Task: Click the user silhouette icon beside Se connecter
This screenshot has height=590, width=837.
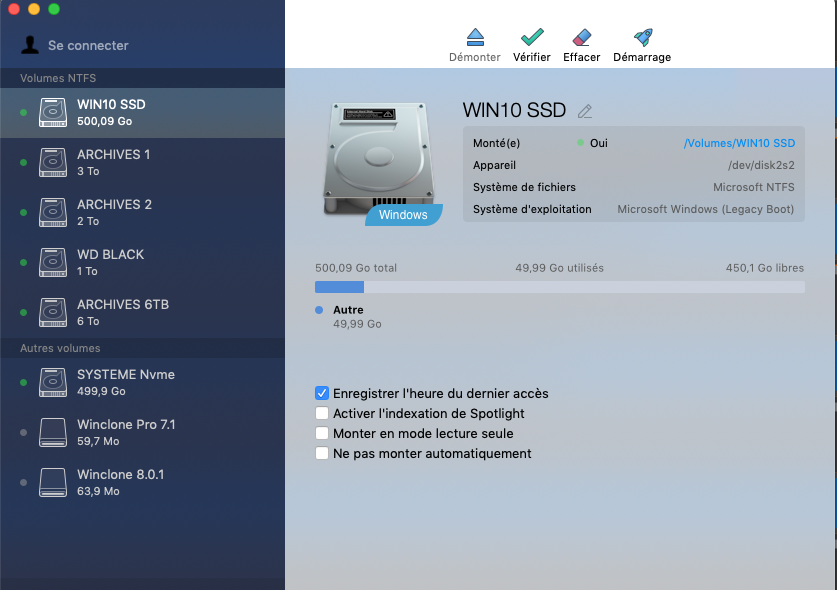Action: tap(30, 45)
